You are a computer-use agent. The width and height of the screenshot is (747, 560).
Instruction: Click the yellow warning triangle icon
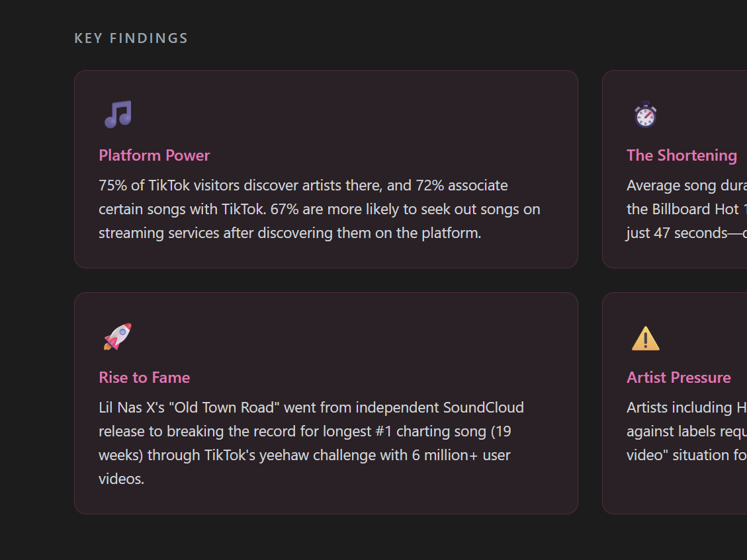coord(645,339)
